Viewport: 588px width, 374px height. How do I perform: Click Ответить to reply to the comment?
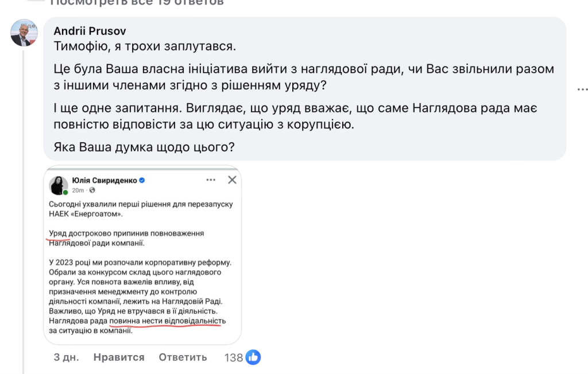coord(183,357)
